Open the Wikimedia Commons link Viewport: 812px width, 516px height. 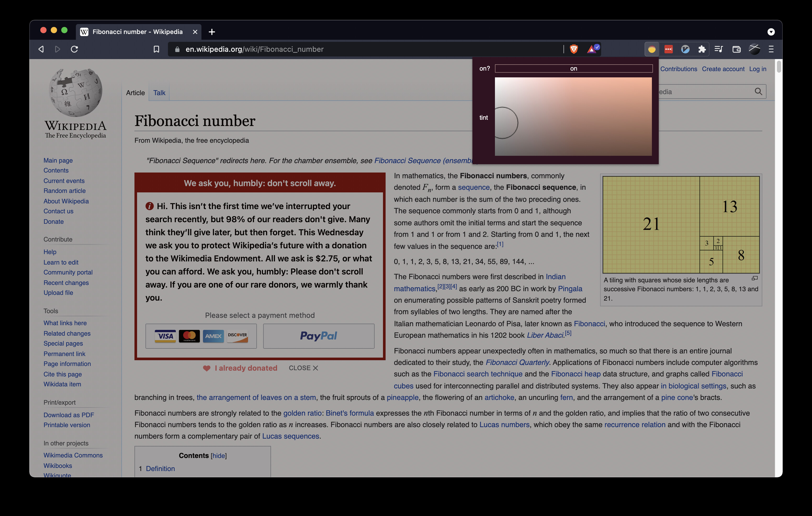click(x=73, y=455)
